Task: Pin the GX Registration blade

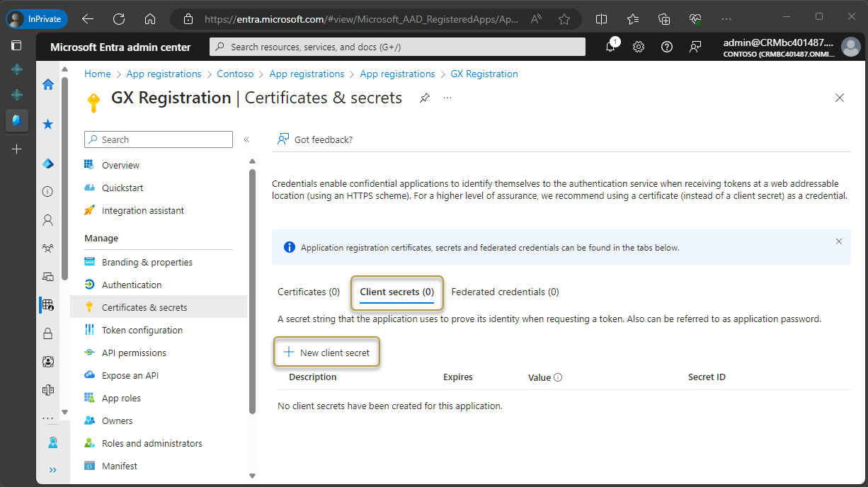Action: tap(424, 98)
